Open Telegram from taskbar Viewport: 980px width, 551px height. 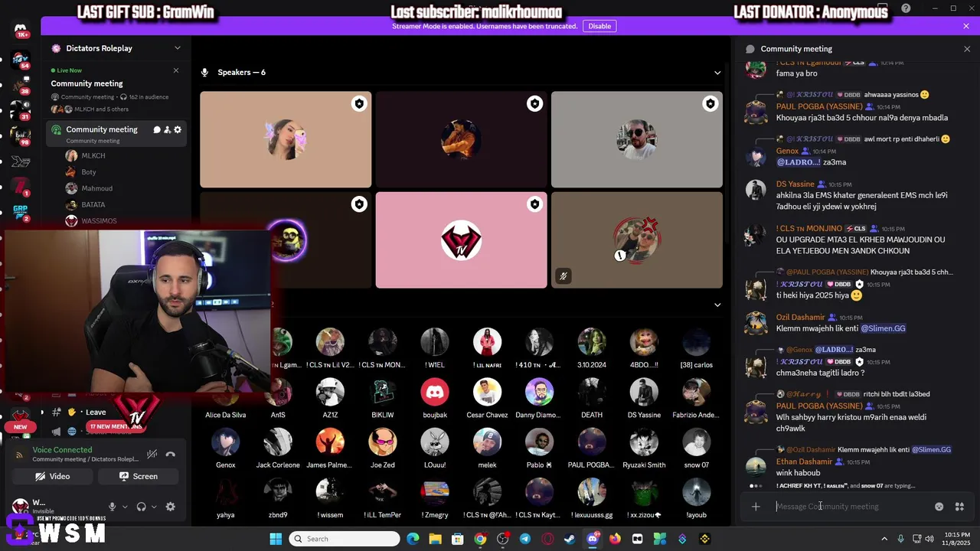click(525, 539)
